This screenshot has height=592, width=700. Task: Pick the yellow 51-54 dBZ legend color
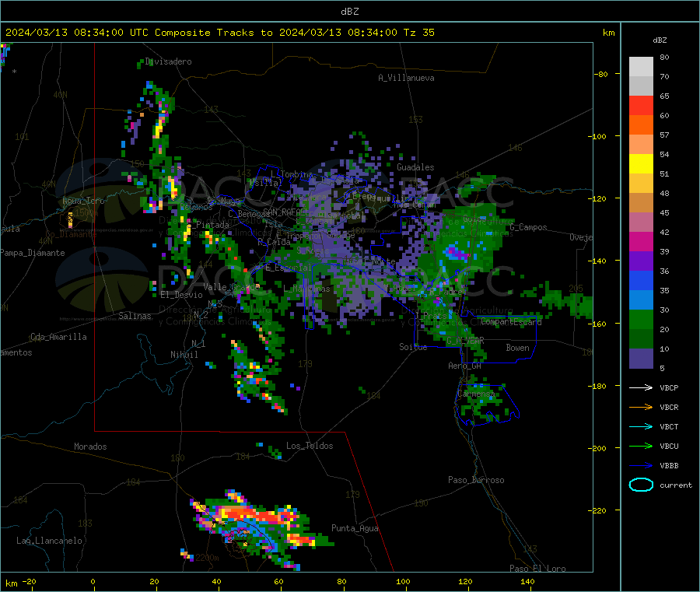tap(641, 164)
